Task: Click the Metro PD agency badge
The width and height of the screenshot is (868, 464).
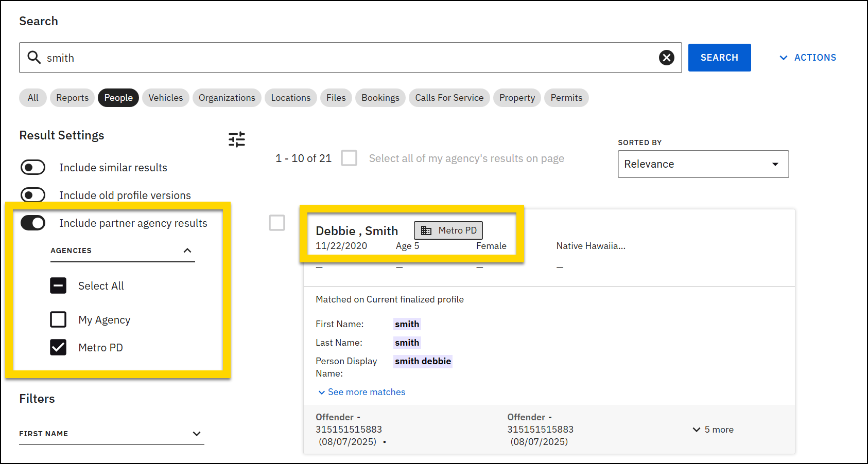Action: (448, 230)
